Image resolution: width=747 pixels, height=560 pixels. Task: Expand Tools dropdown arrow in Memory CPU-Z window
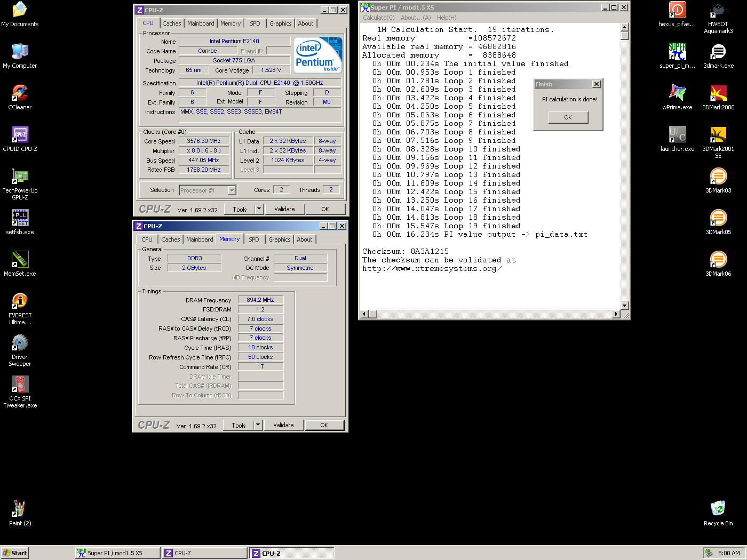[x=258, y=425]
